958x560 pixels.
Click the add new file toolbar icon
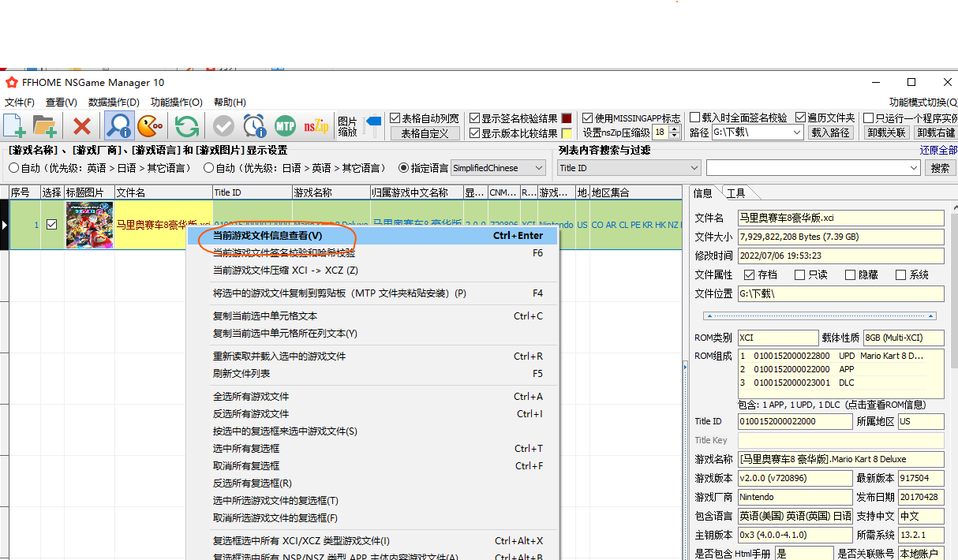tap(14, 126)
